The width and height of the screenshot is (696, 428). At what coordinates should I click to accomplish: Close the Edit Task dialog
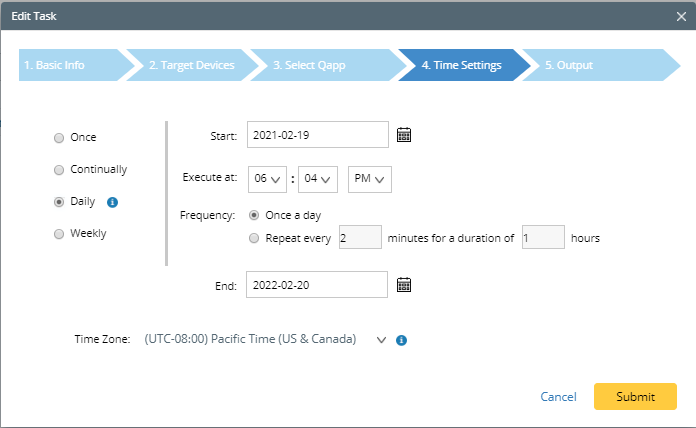(681, 15)
